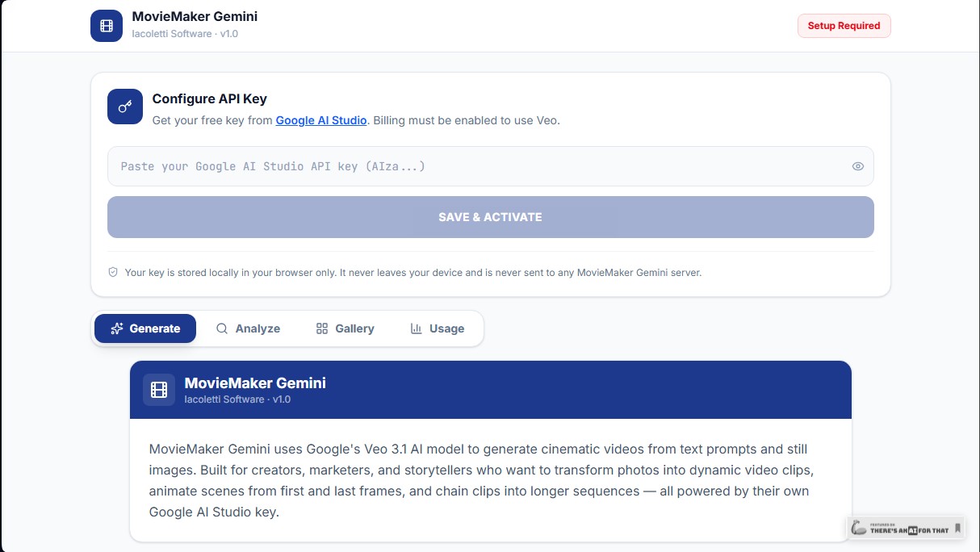Click the film icon in the blue card header
Screen dimensions: 980x552
[159, 390]
